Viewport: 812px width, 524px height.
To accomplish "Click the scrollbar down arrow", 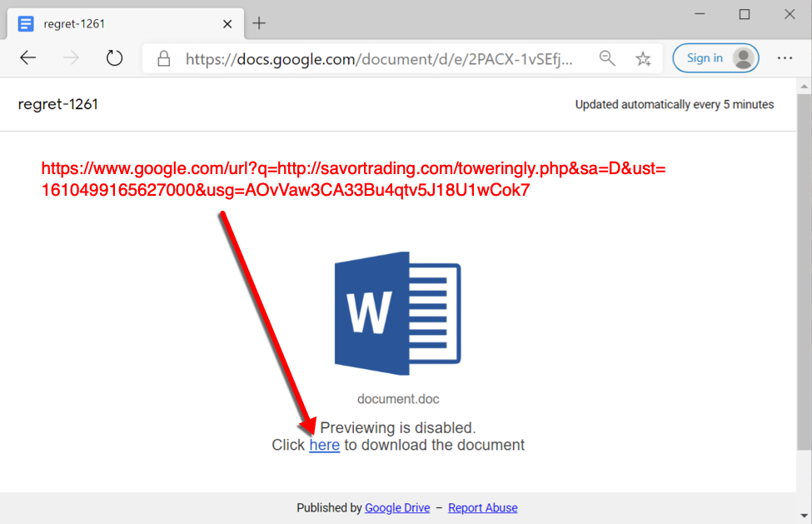I will tap(804, 516).
